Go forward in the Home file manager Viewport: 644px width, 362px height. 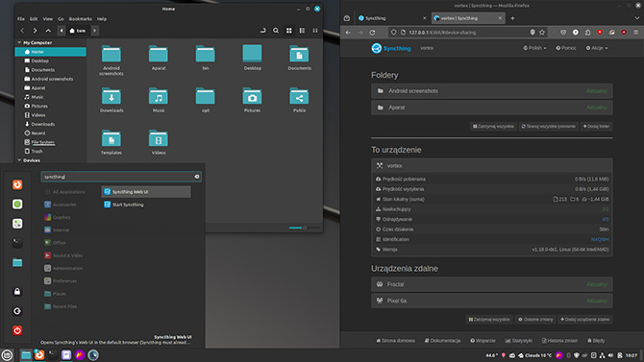pos(35,31)
